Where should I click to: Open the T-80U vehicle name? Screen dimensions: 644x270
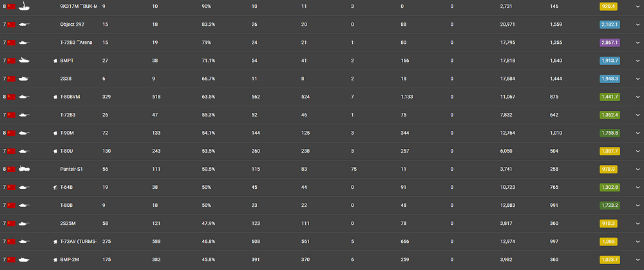click(66, 151)
